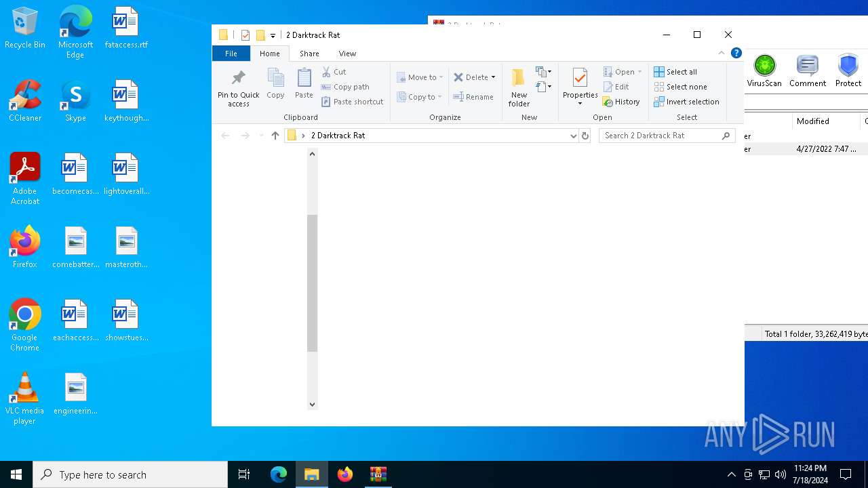This screenshot has height=488, width=868.
Task: Collapse the ribbon with chevron
Action: (722, 53)
